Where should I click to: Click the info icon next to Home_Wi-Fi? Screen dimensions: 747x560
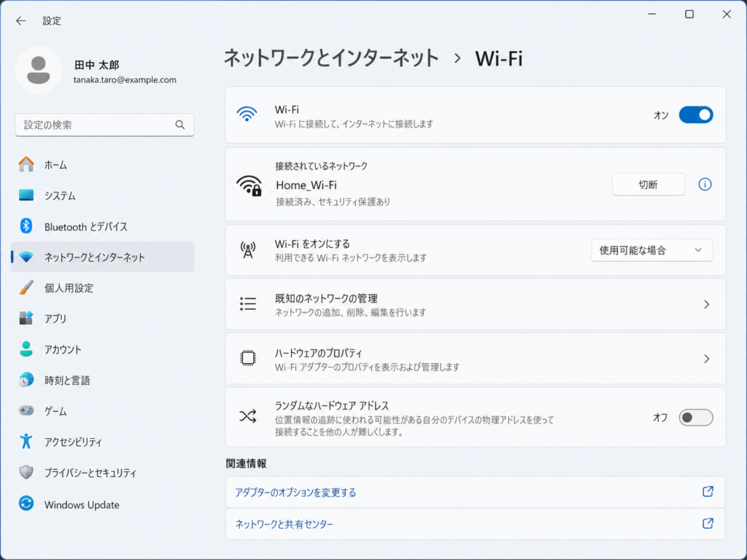[705, 184]
